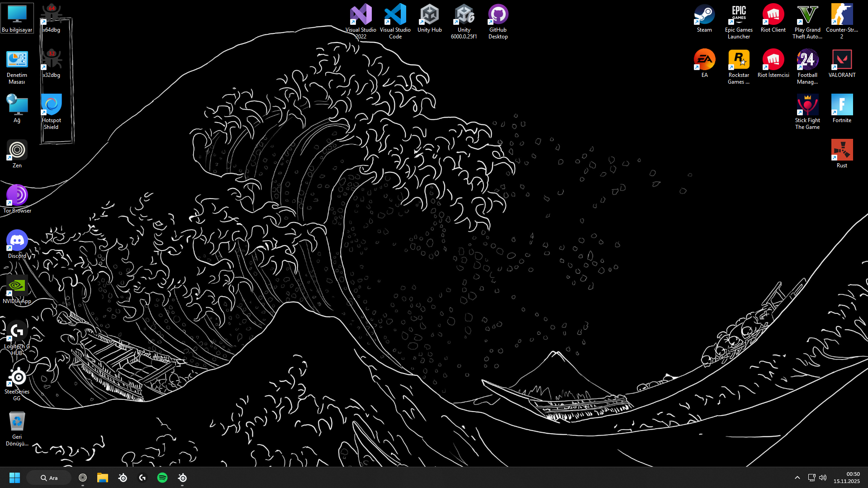
Task: Open the clock showing 00:50 and date
Action: [847, 478]
